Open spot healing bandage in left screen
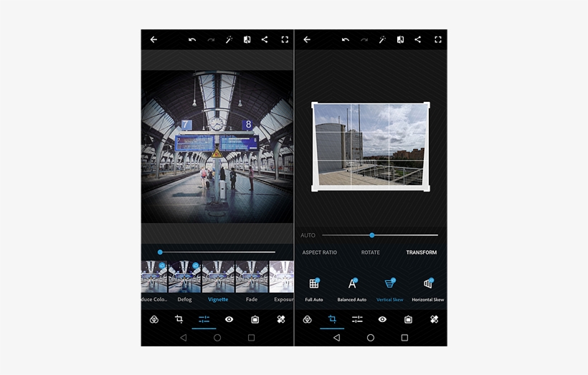Screen dimensions: 588x375 coord(281,320)
